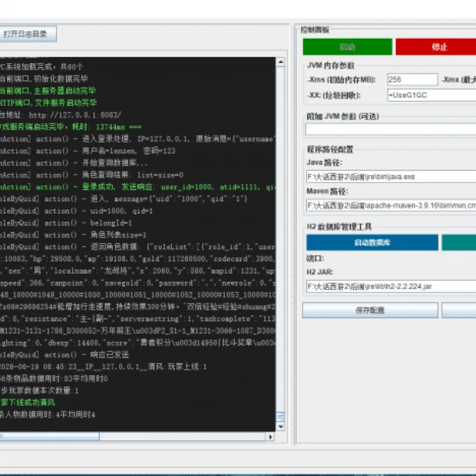Click the JVM 内存参数 section label
The height and width of the screenshot is (476, 476).
pyautogui.click(x=331, y=65)
